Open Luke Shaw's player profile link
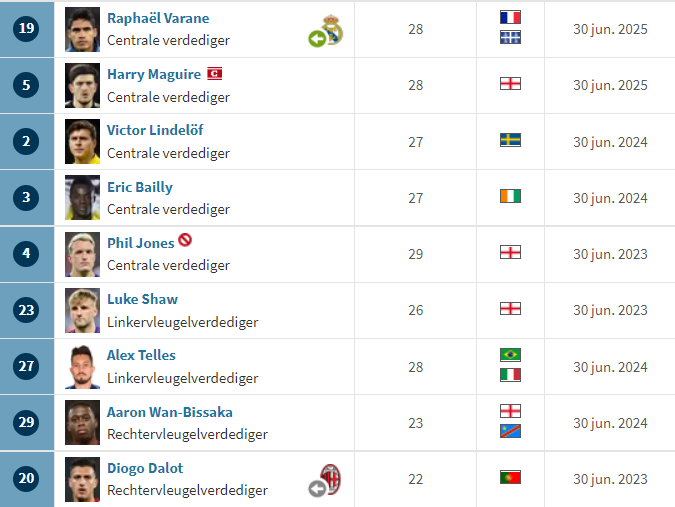 pos(142,299)
